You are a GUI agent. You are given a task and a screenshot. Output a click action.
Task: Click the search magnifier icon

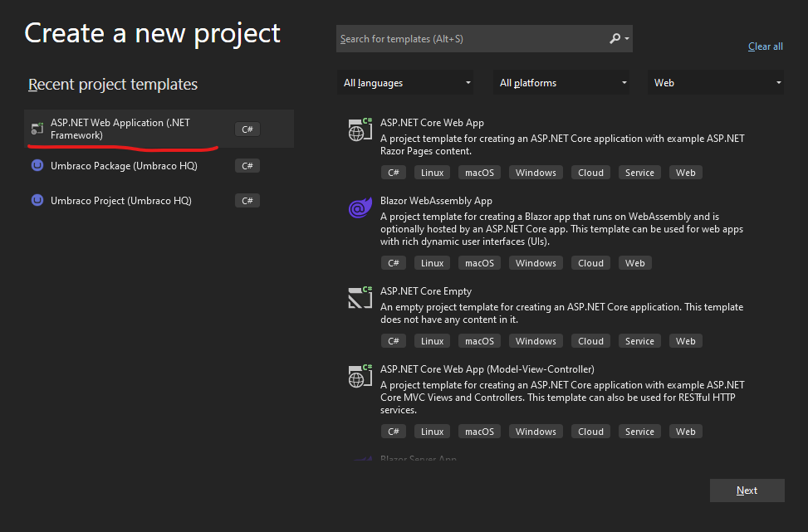pyautogui.click(x=615, y=39)
